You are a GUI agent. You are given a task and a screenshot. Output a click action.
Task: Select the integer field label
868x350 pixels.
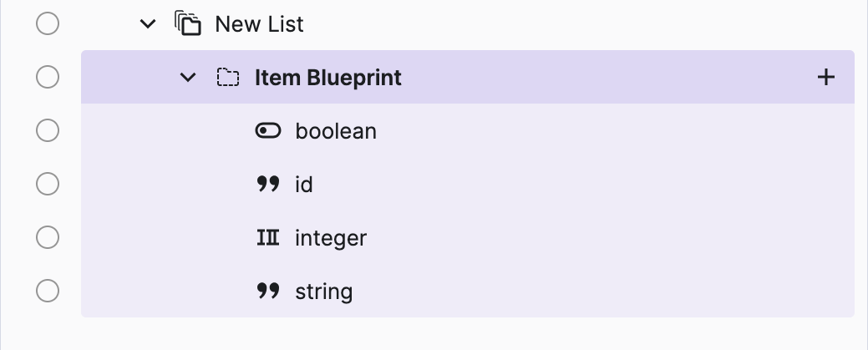331,238
